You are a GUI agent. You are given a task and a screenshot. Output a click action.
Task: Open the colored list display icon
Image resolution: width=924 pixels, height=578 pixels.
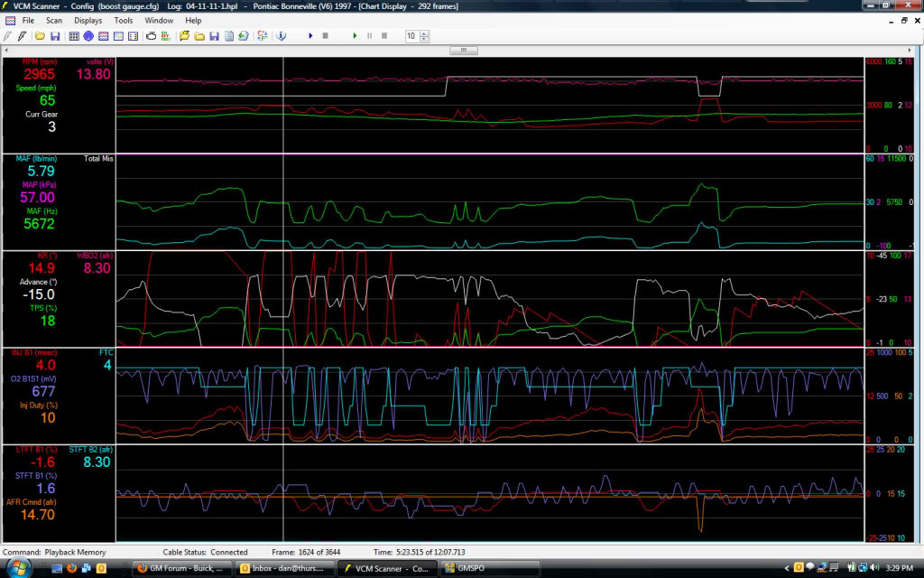coord(134,36)
